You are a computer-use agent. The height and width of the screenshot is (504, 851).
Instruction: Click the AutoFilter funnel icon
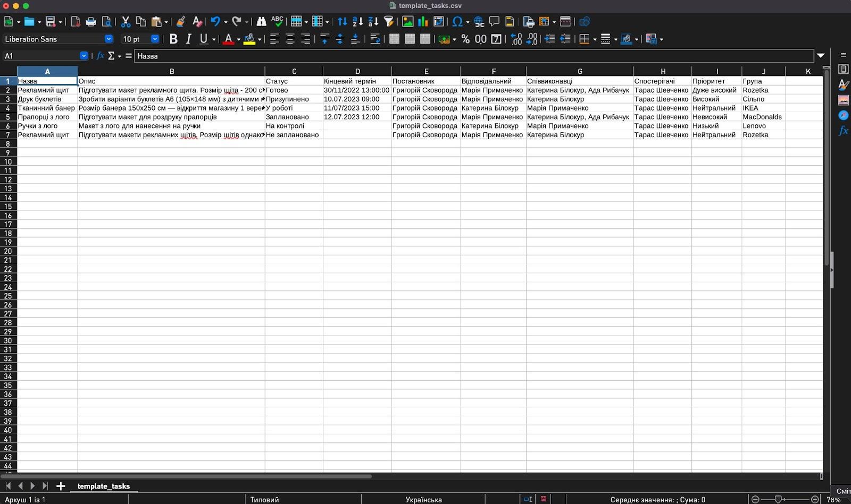click(389, 22)
